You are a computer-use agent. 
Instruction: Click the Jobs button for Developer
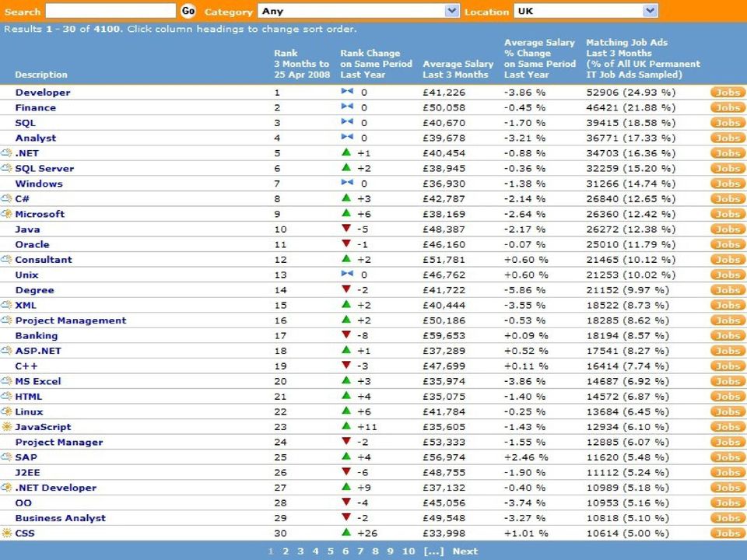pyautogui.click(x=727, y=93)
